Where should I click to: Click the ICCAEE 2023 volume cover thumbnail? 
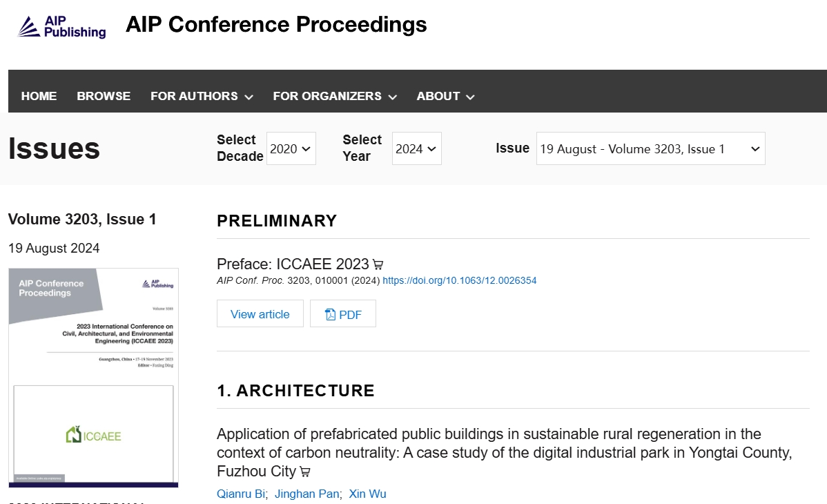pyautogui.click(x=93, y=378)
